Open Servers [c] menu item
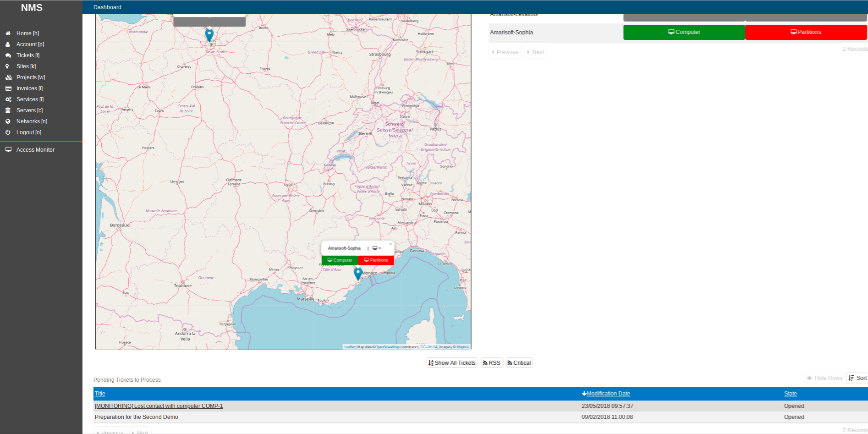The height and width of the screenshot is (434, 868). pos(30,110)
